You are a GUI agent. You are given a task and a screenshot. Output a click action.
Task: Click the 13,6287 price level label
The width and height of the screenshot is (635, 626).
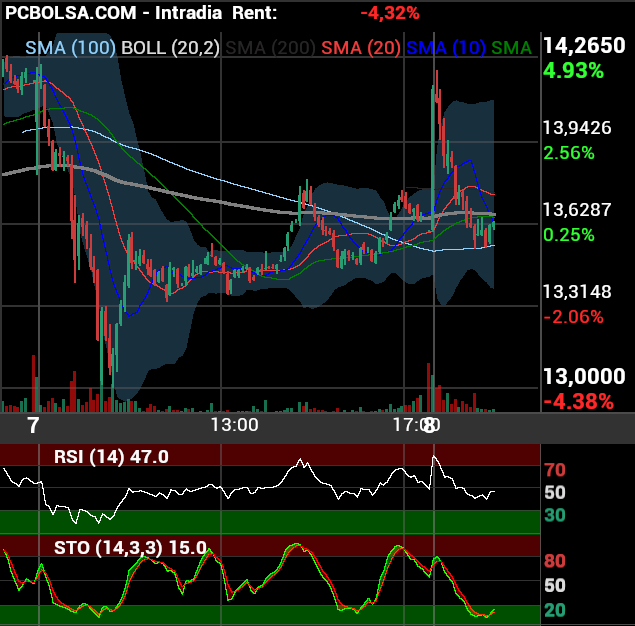tap(577, 210)
